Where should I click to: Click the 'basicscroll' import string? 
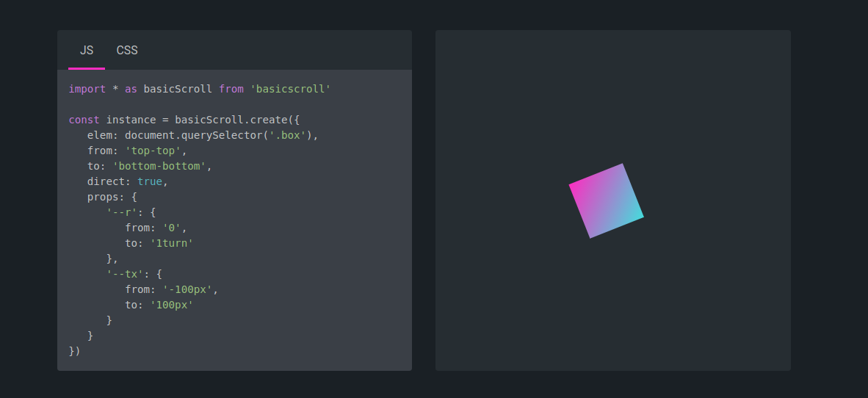click(x=290, y=89)
